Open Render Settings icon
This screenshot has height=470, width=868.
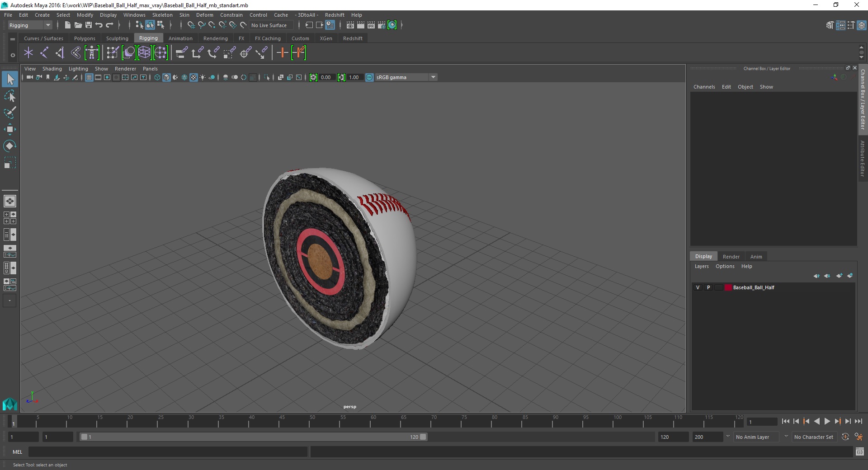pos(382,25)
